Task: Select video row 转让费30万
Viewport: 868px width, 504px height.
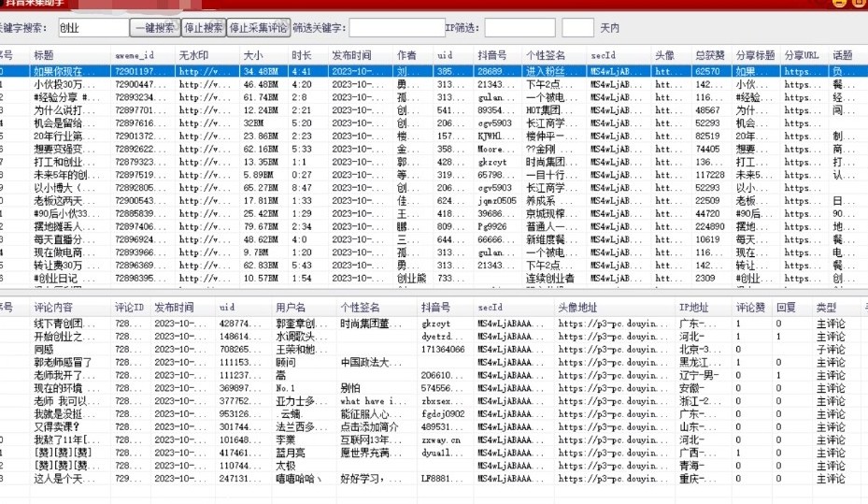Action: click(434, 266)
